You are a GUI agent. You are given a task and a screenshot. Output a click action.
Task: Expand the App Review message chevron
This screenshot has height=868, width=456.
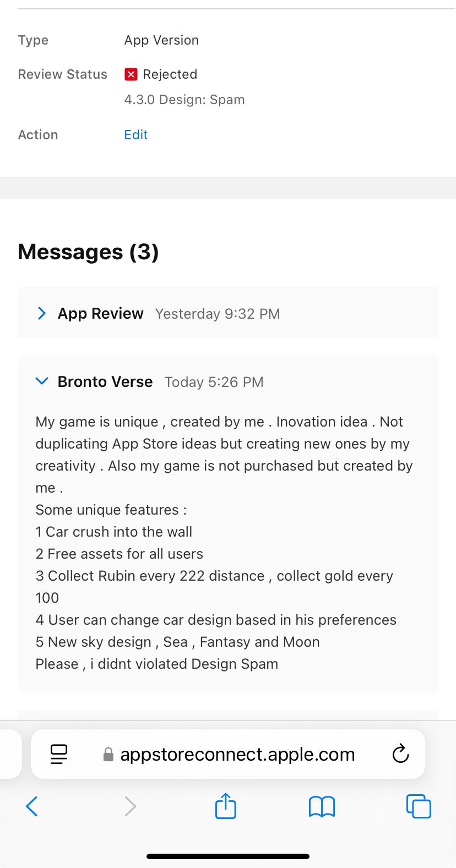click(x=41, y=313)
